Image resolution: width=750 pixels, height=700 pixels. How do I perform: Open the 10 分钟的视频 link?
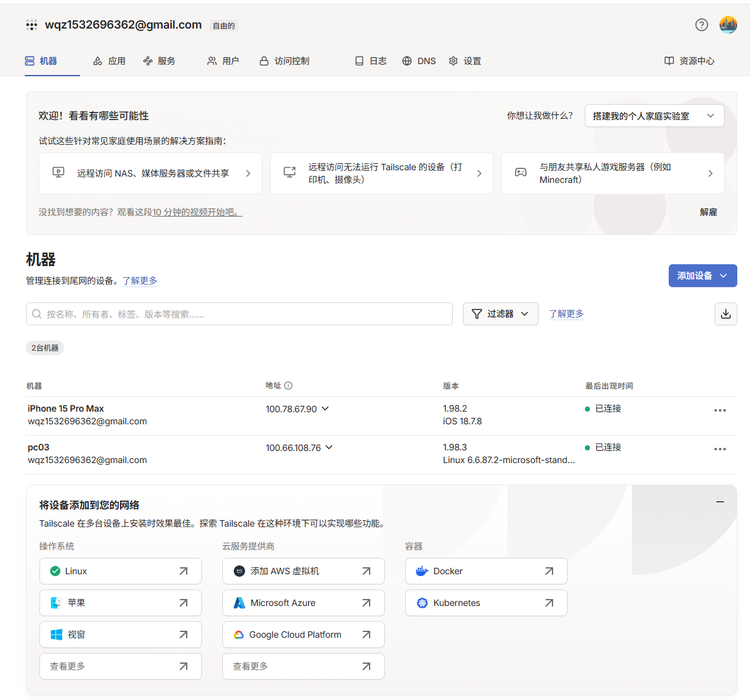click(x=197, y=212)
